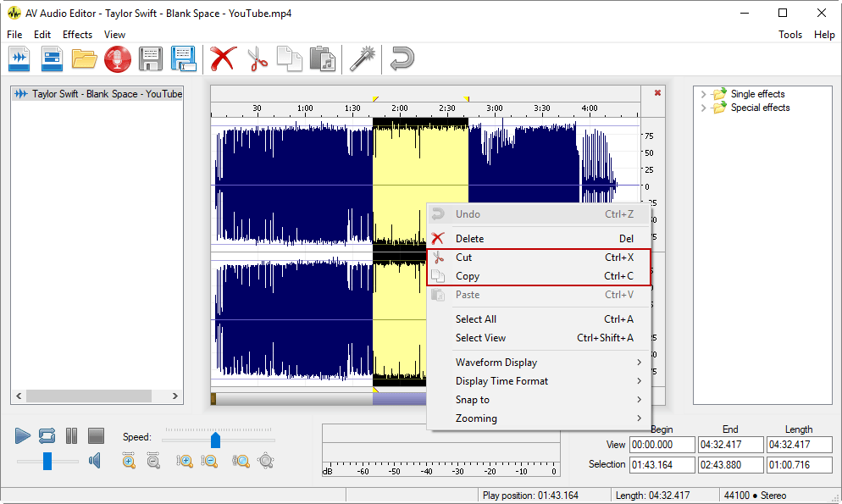Adjust the Speed slider

(215, 440)
